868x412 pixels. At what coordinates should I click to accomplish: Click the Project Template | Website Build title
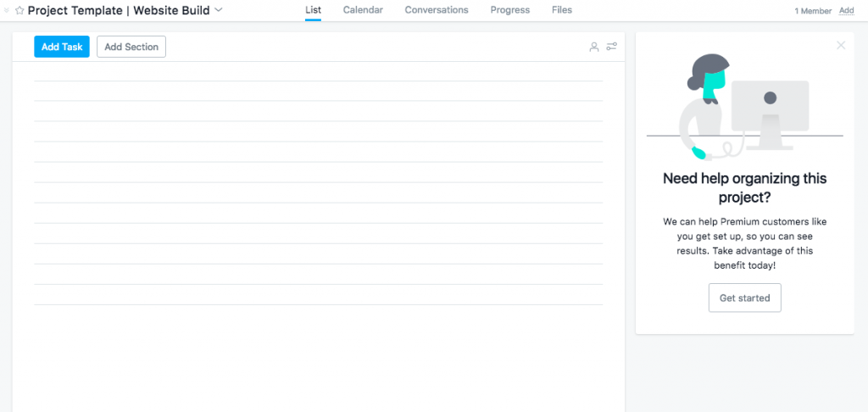[x=119, y=11]
